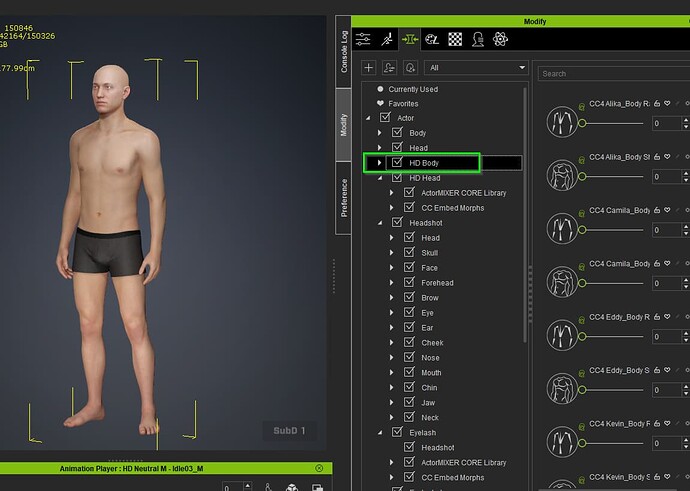The image size is (690, 491).
Task: Favorite the CC4 Alika_Body R heart icon
Action: pos(667,103)
